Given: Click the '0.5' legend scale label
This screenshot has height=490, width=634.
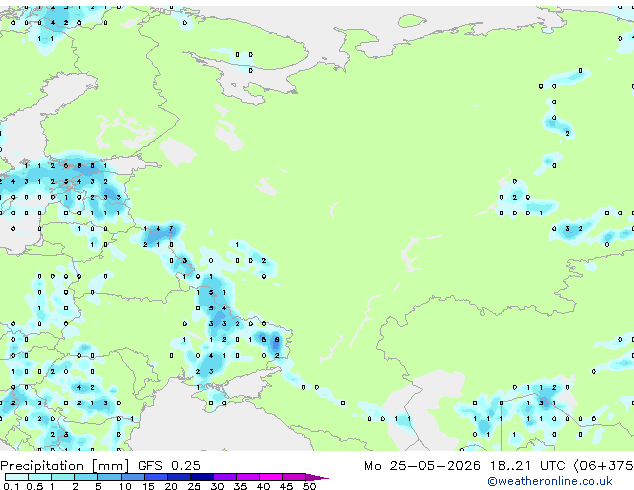Looking at the screenshot, I should click(35, 486).
